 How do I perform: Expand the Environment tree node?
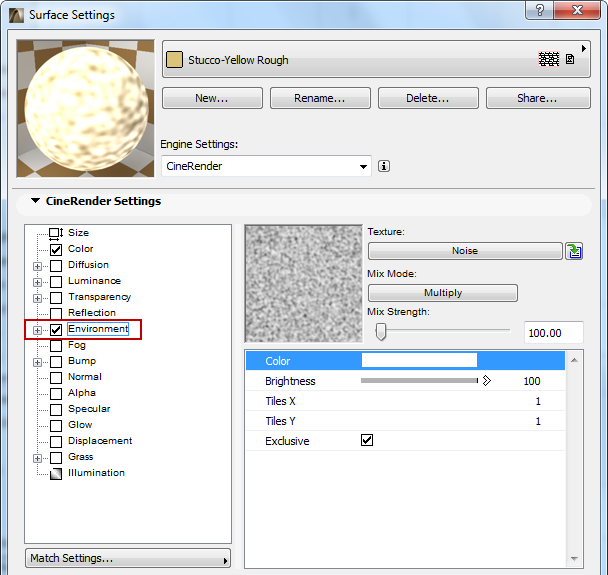click(37, 330)
